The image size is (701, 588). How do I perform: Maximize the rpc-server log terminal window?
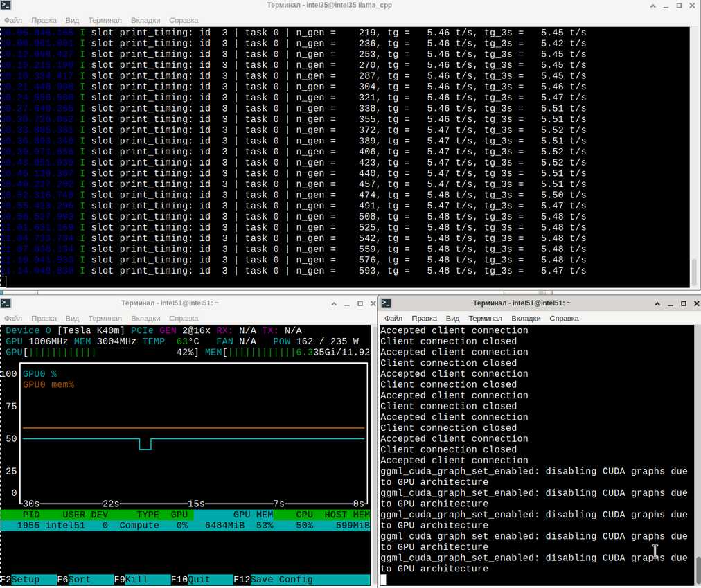pyautogui.click(x=683, y=303)
